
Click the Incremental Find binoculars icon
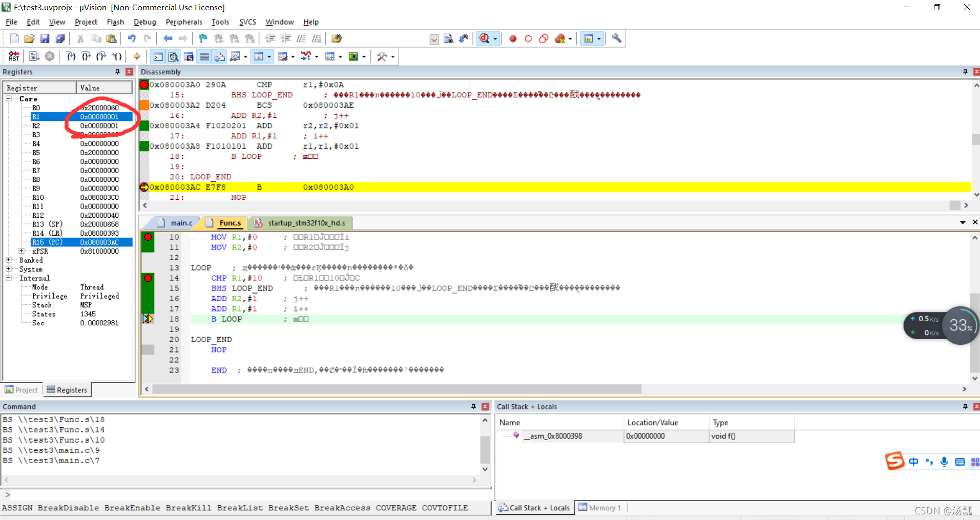point(464,38)
